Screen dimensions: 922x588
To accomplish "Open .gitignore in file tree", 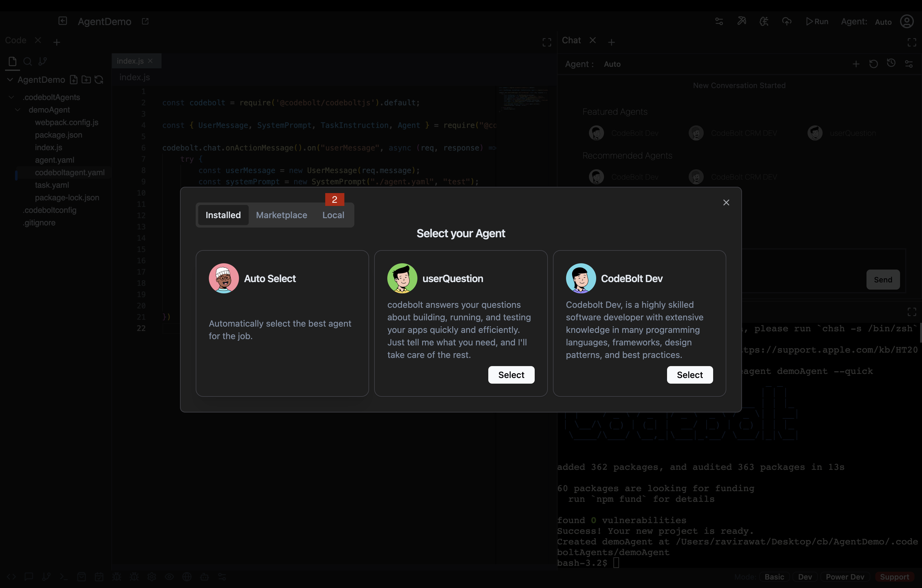I will click(x=39, y=223).
